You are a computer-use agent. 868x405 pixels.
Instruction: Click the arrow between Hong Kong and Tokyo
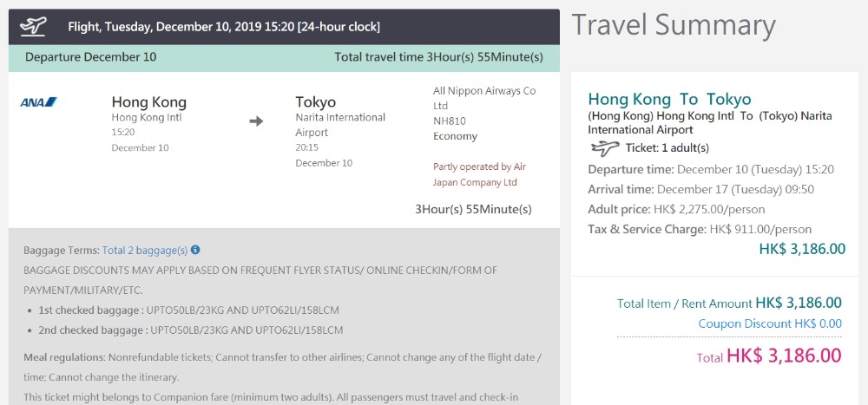pos(256,121)
